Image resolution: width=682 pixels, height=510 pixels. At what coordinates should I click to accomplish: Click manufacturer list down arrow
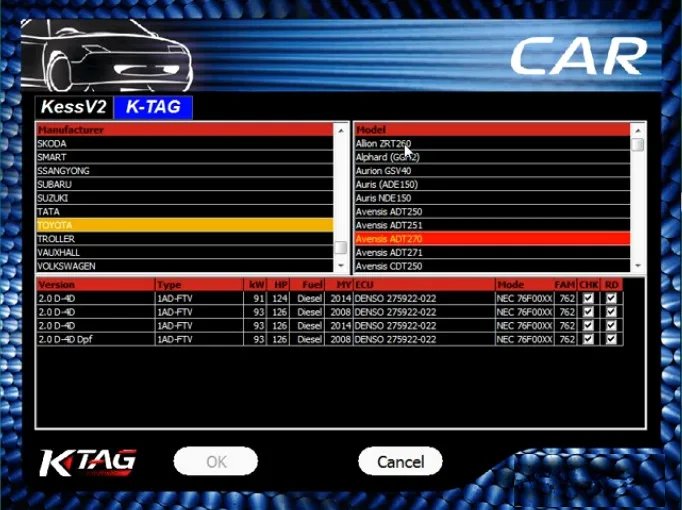(x=341, y=265)
